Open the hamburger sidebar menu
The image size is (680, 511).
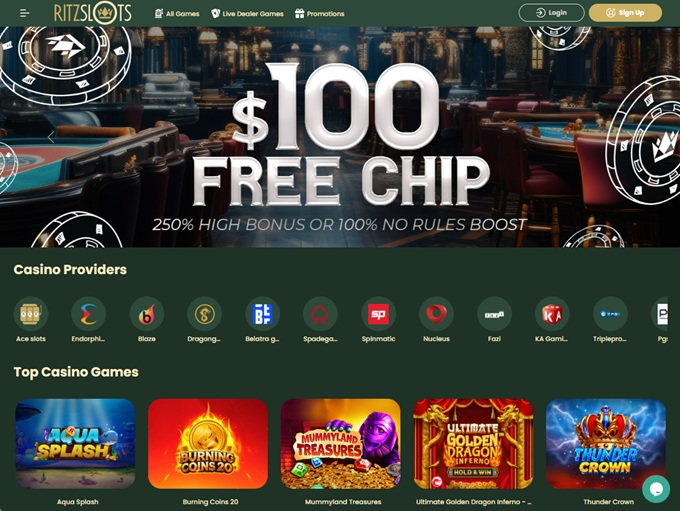[25, 13]
